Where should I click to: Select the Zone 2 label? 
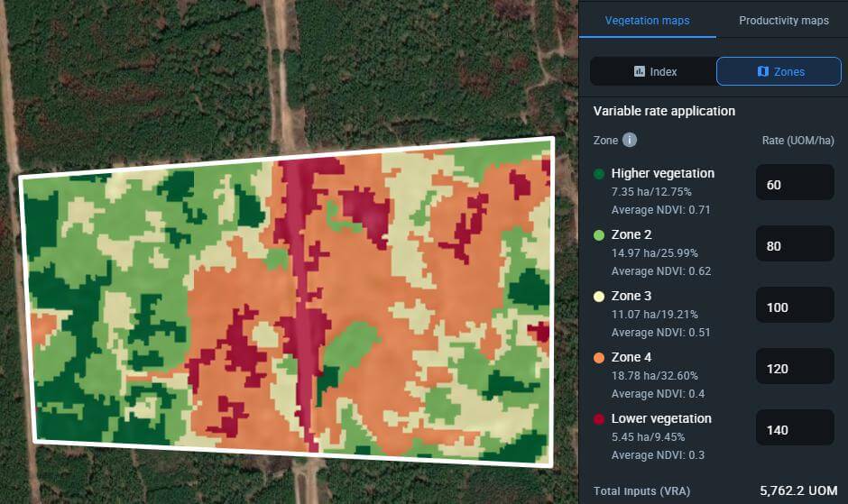(631, 234)
